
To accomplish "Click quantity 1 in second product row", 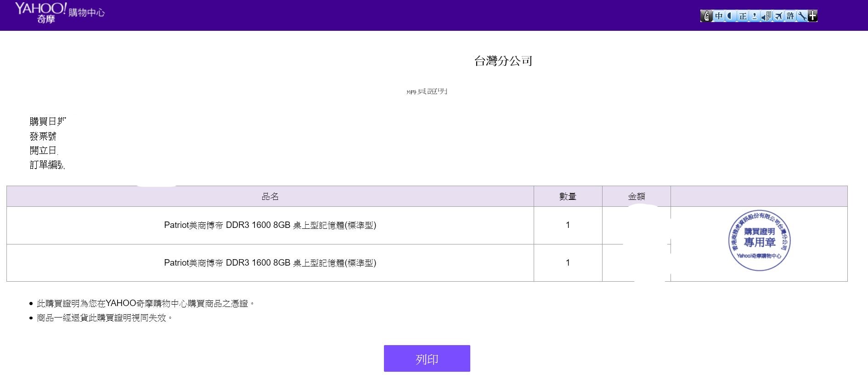I will click(x=568, y=263).
